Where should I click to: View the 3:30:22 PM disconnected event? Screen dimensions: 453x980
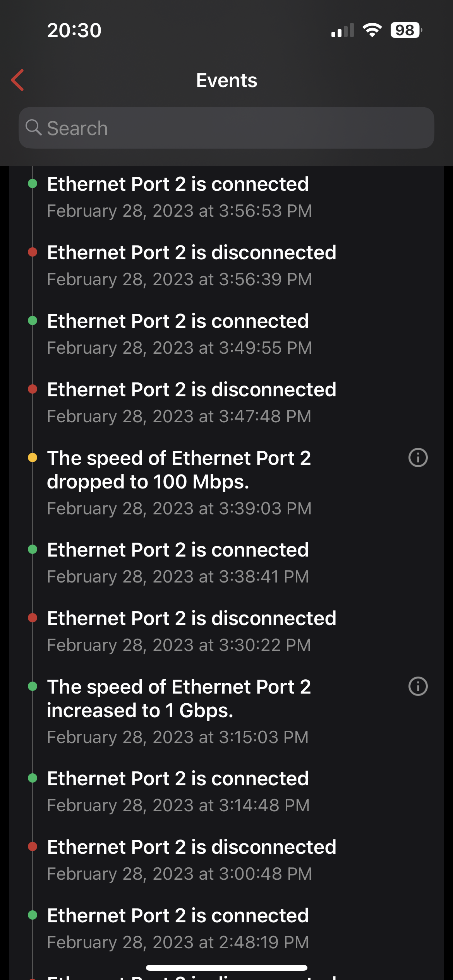[x=192, y=631]
